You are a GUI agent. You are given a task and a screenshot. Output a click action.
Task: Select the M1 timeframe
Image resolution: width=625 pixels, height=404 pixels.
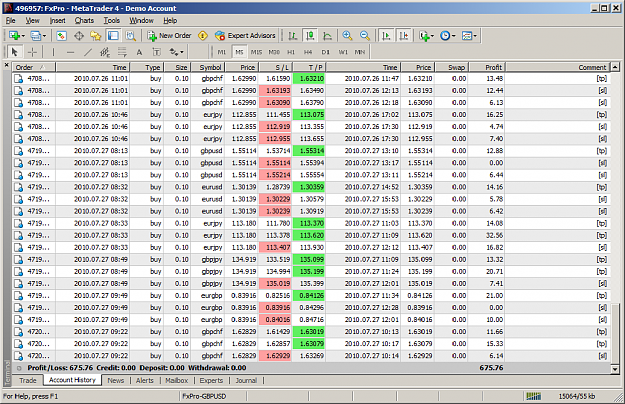[x=222, y=52]
